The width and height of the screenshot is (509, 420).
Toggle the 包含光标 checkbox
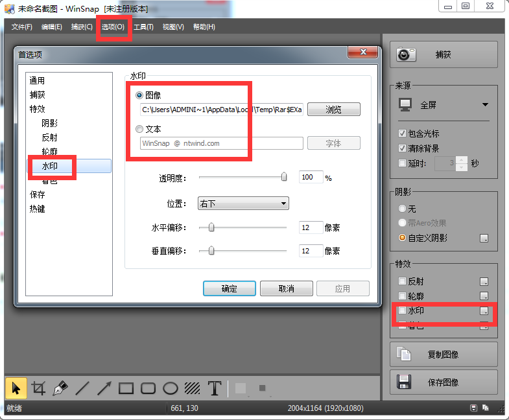pos(402,134)
